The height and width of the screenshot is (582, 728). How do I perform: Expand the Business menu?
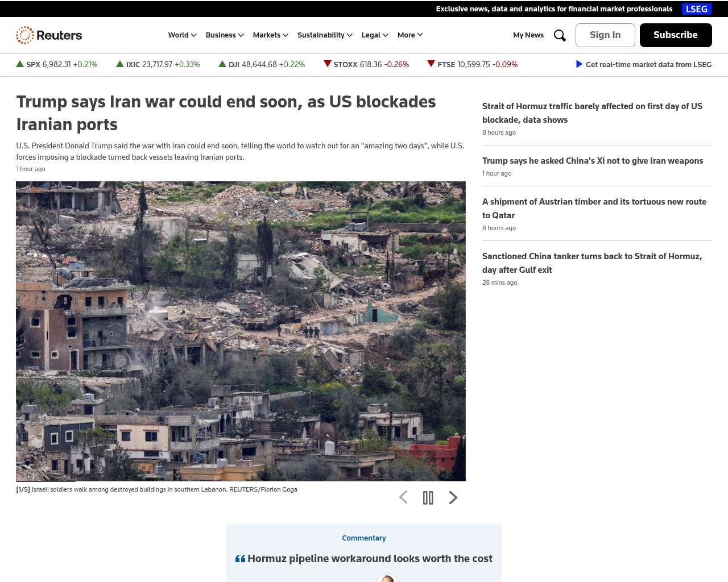coord(225,35)
